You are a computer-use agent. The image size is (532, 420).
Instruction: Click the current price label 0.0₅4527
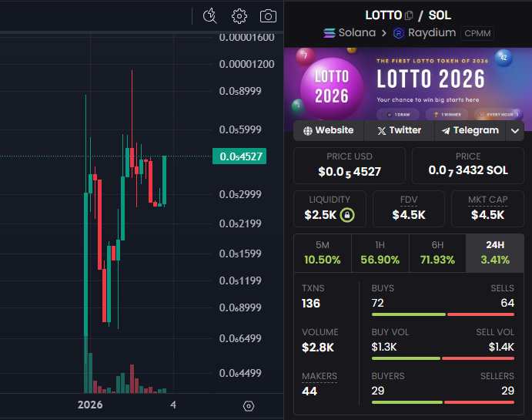point(239,156)
